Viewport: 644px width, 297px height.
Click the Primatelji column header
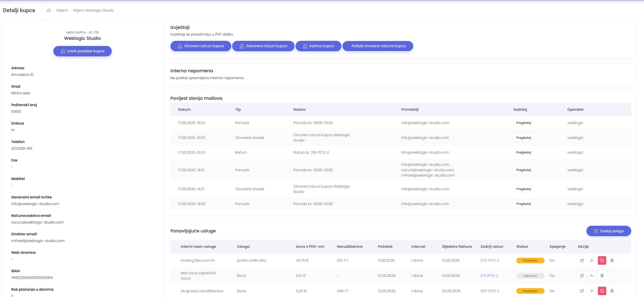[410, 109]
